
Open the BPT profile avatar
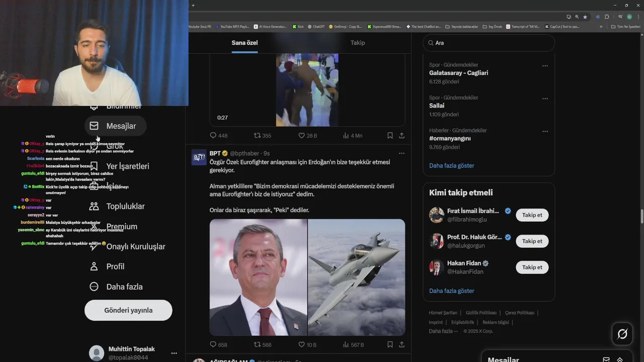tap(199, 157)
